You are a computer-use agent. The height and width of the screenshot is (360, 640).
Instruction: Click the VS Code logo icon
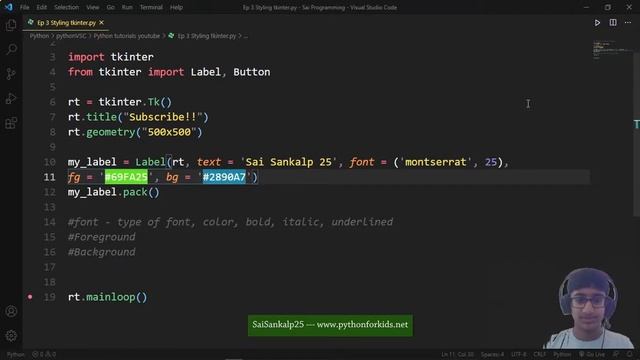(9, 7)
